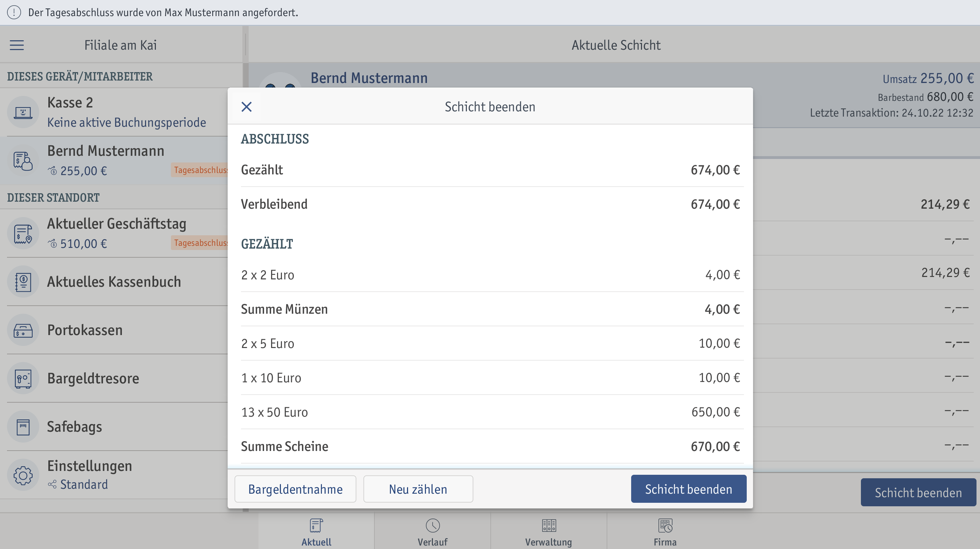Click the Aktuelles Kassenbuch book icon
The width and height of the screenshot is (980, 549).
point(23,282)
